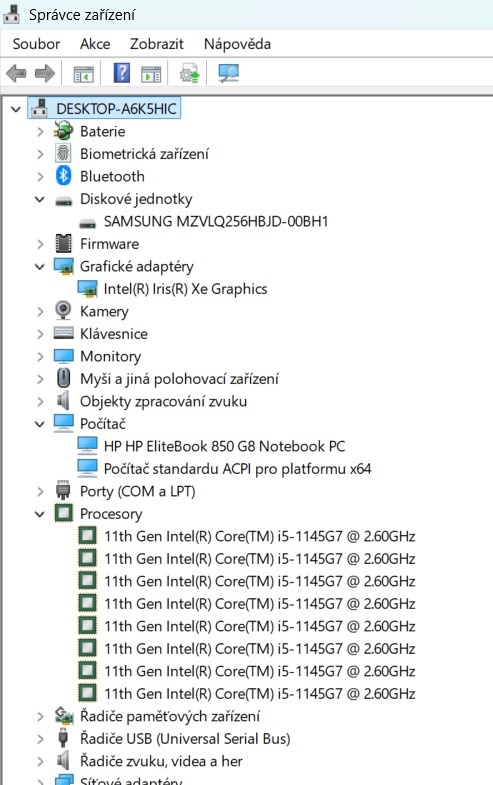Click the Back arrow toolbar icon
The width and height of the screenshot is (493, 785).
[x=17, y=74]
